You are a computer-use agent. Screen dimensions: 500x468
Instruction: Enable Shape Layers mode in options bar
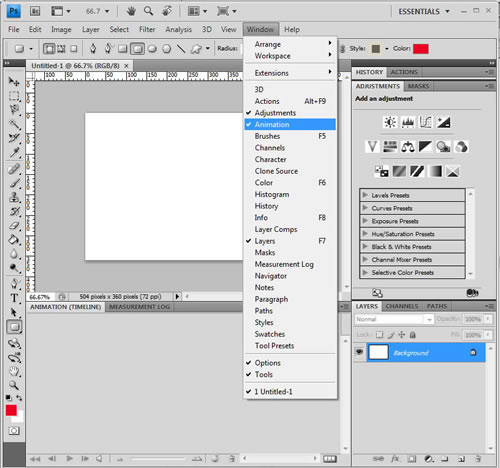click(49, 49)
